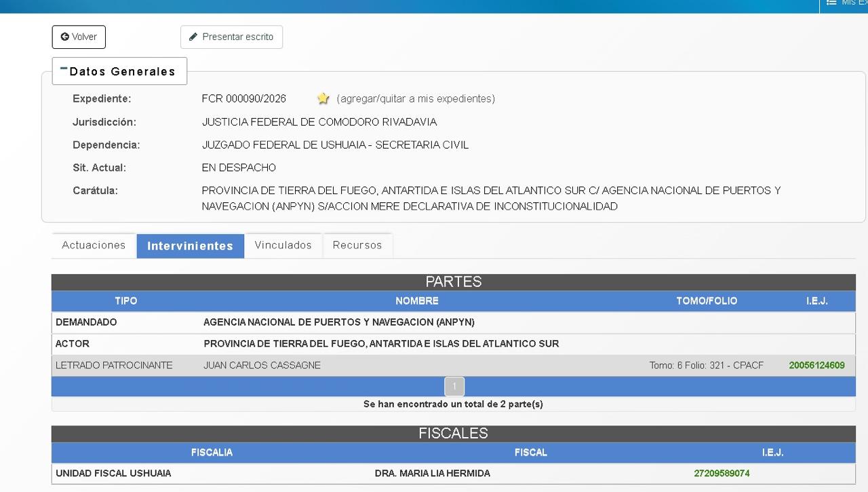Click the TOMO/FOLIO column header
This screenshot has height=492, width=868.
[x=706, y=301]
